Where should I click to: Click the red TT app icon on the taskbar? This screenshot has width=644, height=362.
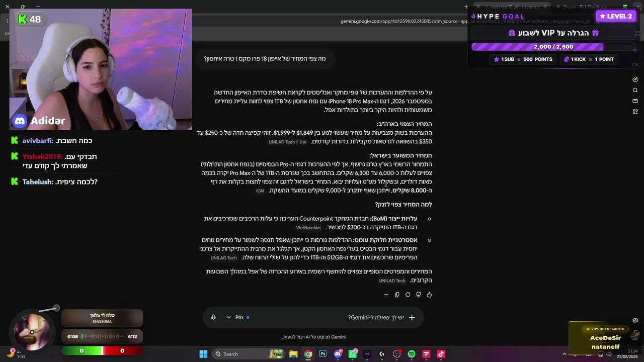[426, 354]
